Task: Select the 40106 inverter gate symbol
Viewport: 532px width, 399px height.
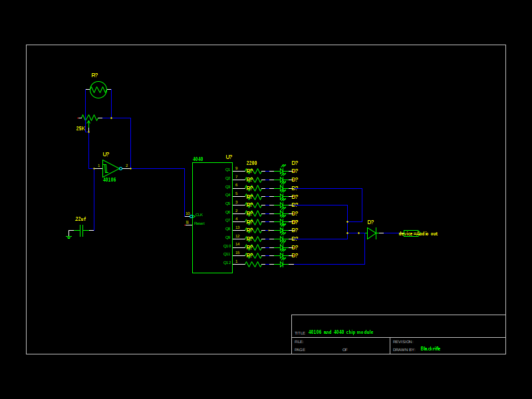Action: [x=110, y=168]
